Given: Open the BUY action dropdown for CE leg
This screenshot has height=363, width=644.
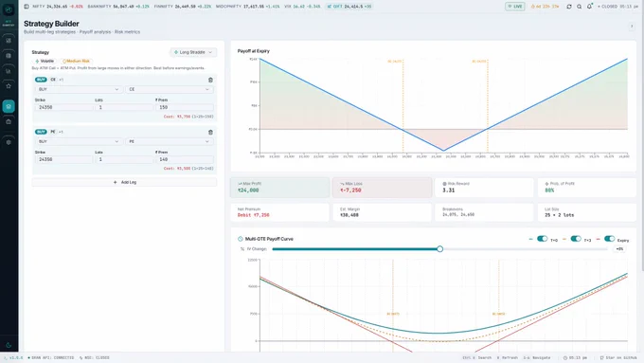Looking at the screenshot, I should [x=79, y=89].
